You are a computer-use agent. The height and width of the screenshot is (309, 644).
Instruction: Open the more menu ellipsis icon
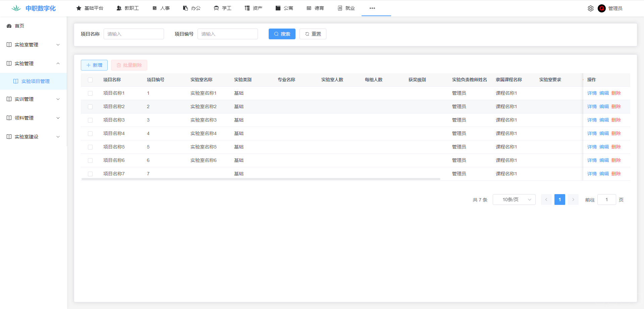click(x=372, y=8)
